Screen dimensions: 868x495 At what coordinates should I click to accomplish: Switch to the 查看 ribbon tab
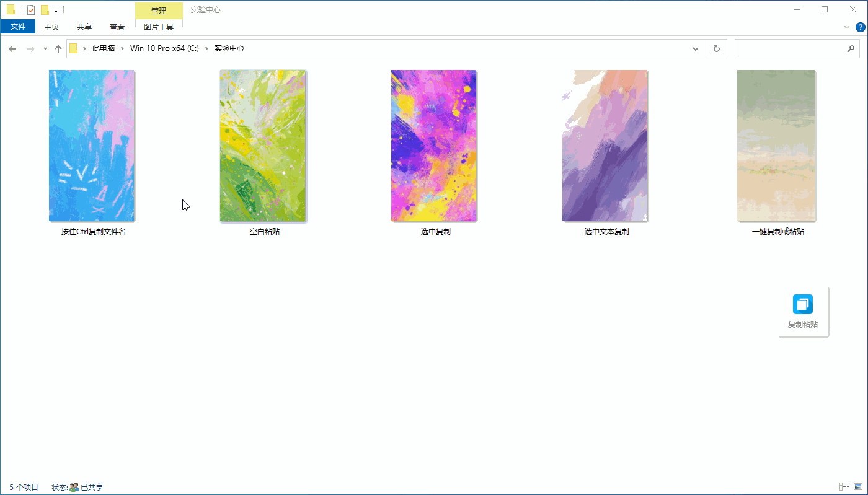coord(117,27)
